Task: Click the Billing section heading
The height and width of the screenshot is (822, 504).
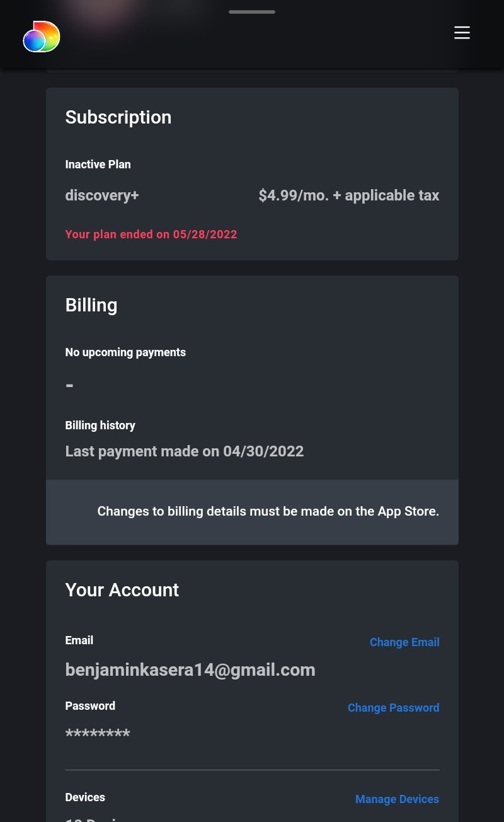Action: point(91,305)
